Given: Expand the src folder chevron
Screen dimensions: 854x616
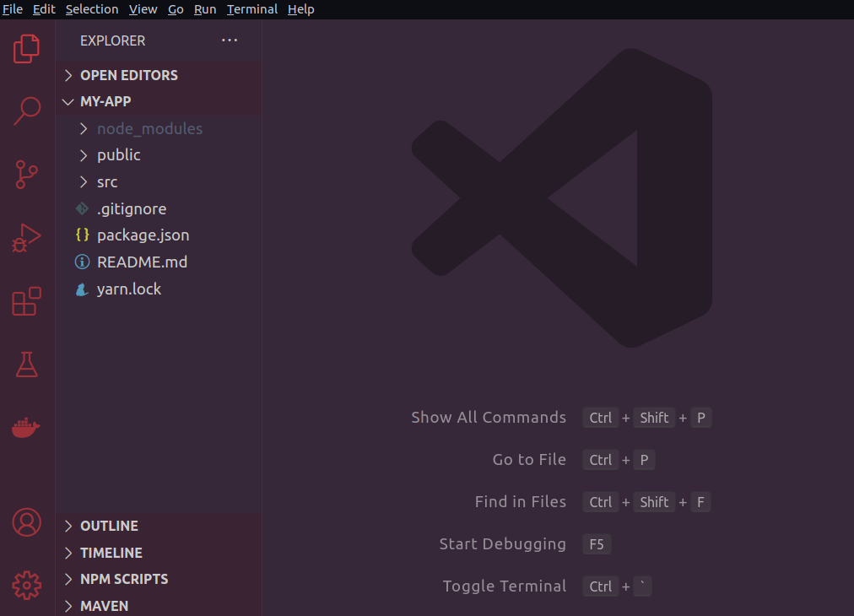Looking at the screenshot, I should point(84,182).
